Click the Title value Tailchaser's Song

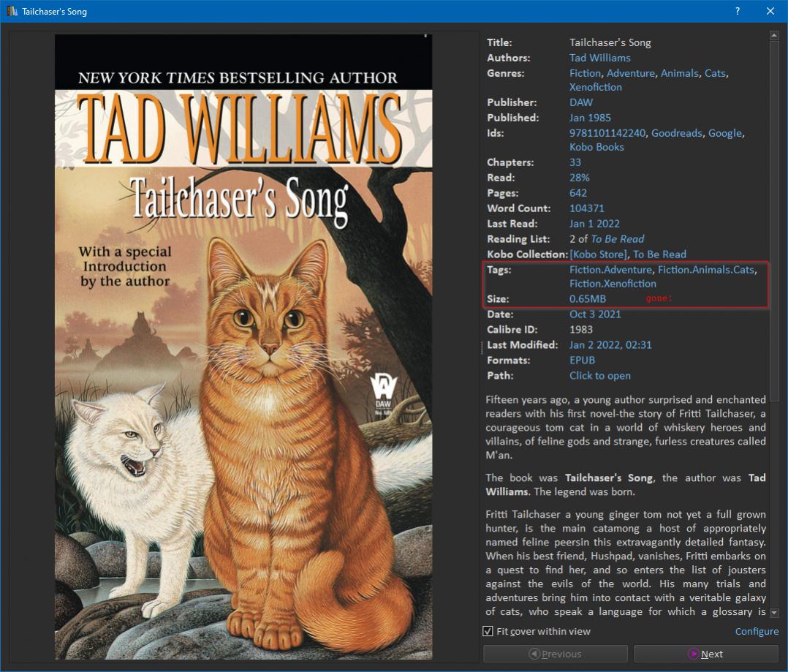pyautogui.click(x=610, y=42)
